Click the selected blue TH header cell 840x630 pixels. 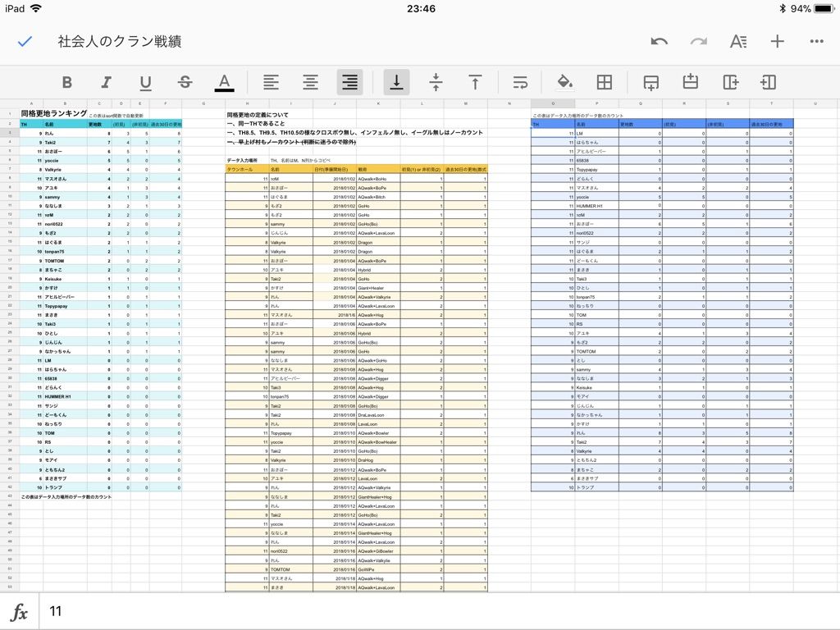(x=553, y=124)
